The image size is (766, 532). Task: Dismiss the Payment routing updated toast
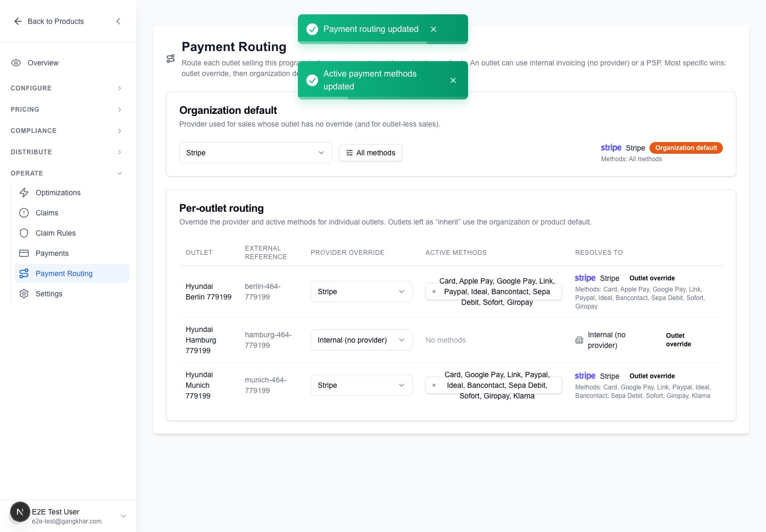(434, 29)
